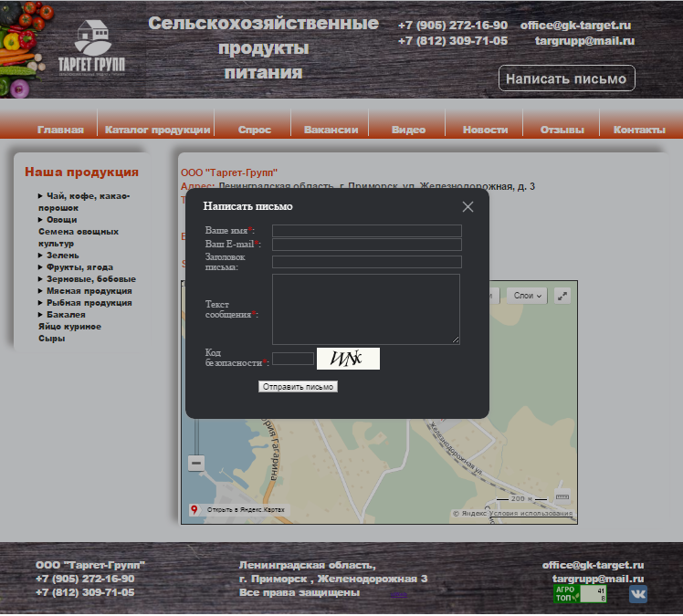Click the map ruler tool icon

tap(562, 496)
